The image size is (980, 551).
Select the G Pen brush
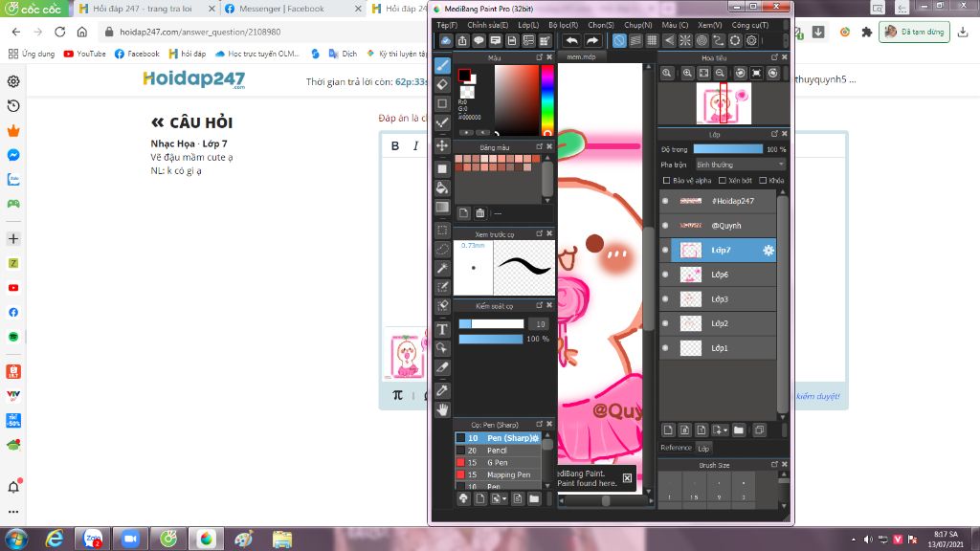[x=498, y=462]
